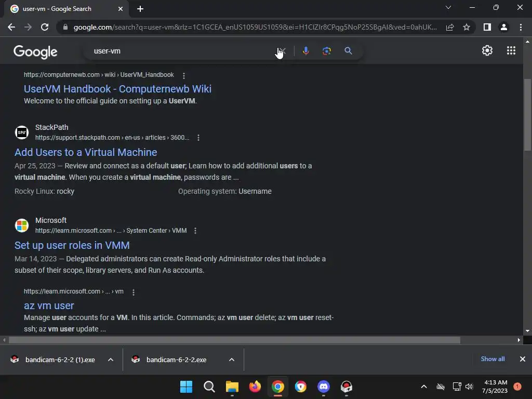Open the az vm user result
The image size is (532, 399).
click(49, 305)
